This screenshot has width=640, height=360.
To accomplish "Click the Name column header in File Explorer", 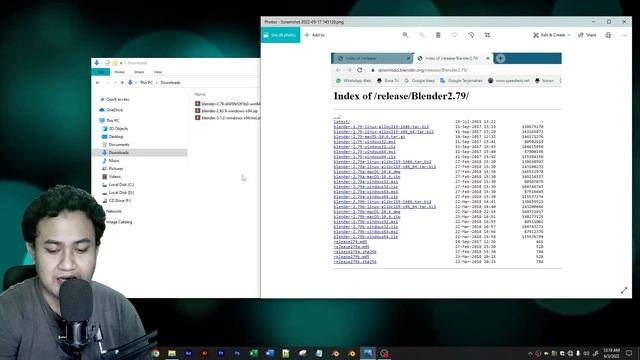I will click(x=200, y=94).
